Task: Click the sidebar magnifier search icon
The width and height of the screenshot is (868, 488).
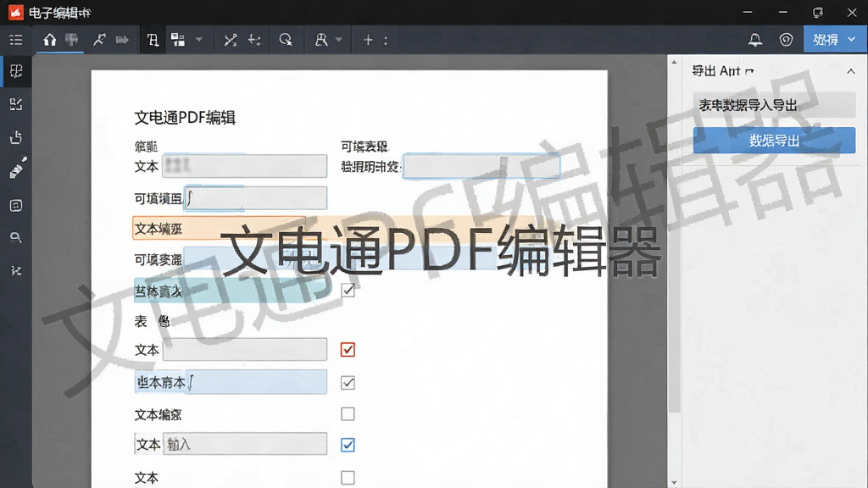Action: point(16,238)
